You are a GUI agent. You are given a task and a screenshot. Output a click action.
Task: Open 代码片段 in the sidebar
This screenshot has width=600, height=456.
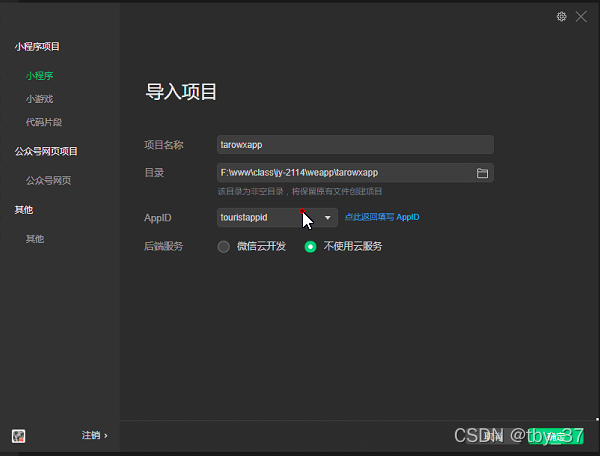click(x=44, y=122)
